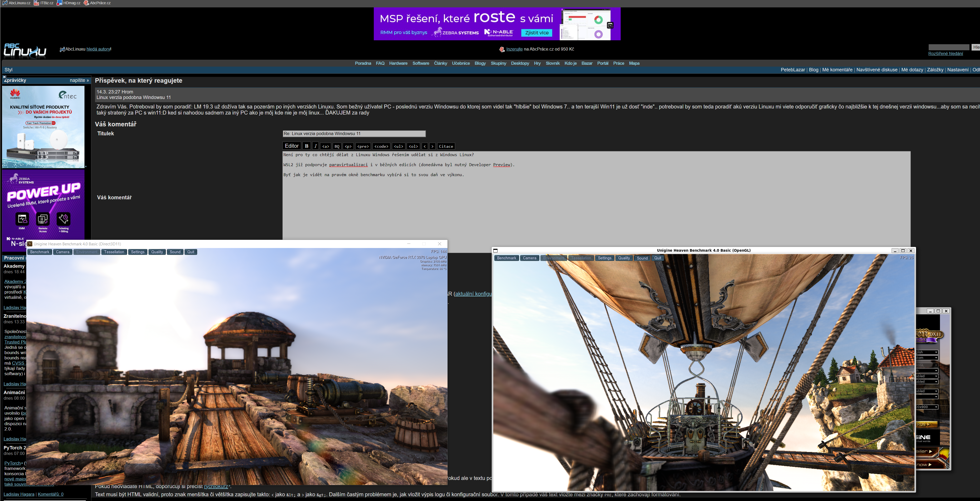
Task: Open Hardware section in navigation
Action: (398, 63)
